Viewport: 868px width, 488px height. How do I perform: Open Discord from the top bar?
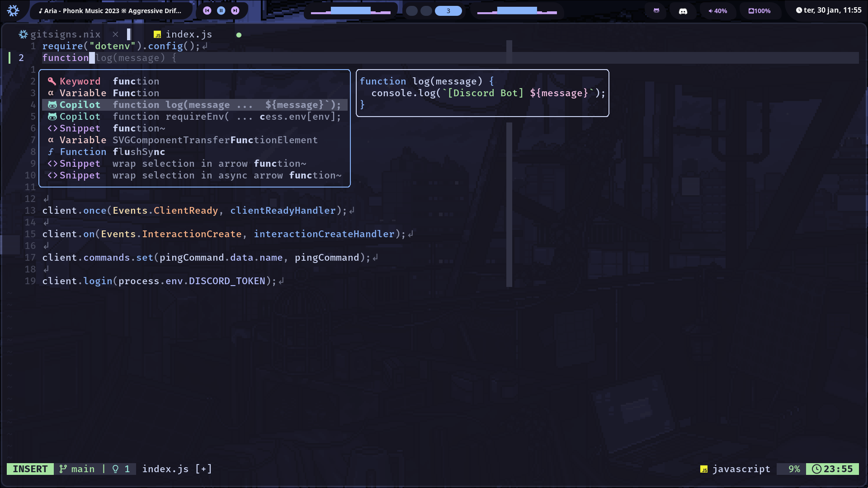pos(683,11)
